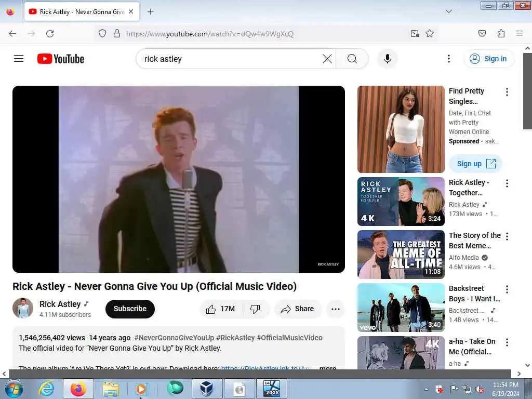Open the 2008 app on taskbar
The height and width of the screenshot is (399, 532).
(272, 389)
